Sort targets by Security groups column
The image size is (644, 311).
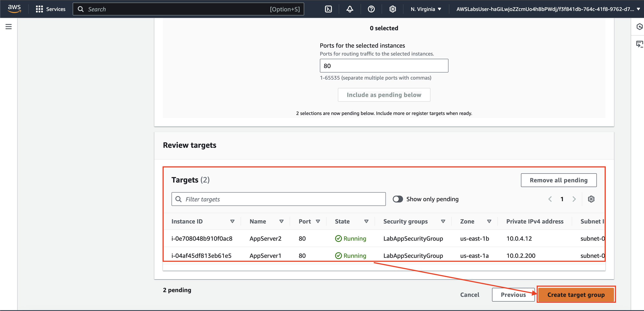pos(443,221)
